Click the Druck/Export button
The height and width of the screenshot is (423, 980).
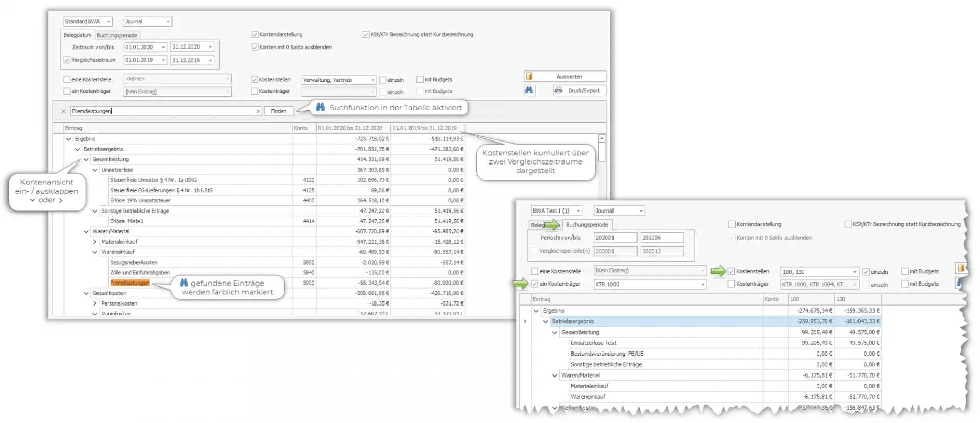click(x=579, y=90)
